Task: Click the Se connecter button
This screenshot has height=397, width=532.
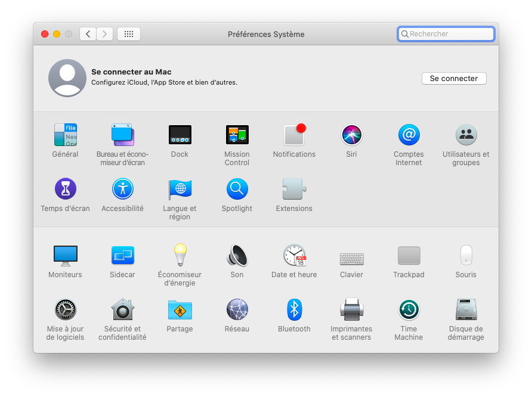Action: pyautogui.click(x=454, y=78)
